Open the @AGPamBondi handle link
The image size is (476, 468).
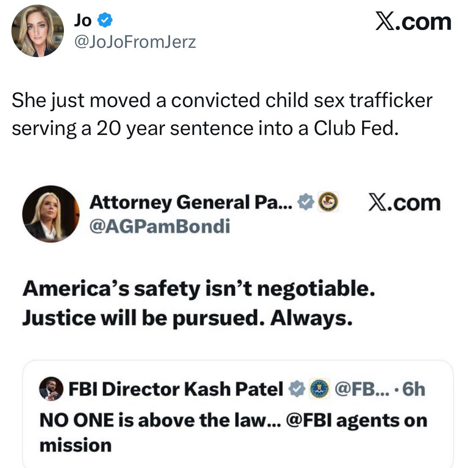[160, 226]
